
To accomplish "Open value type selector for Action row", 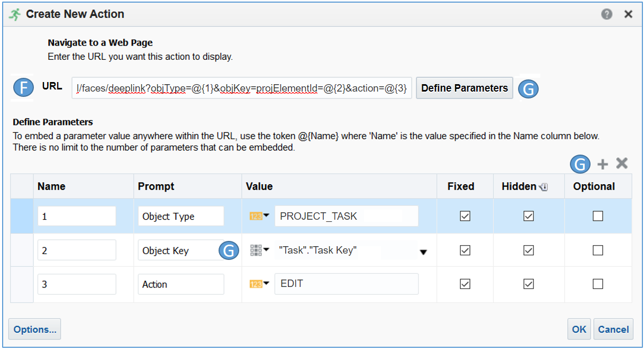I will [259, 284].
